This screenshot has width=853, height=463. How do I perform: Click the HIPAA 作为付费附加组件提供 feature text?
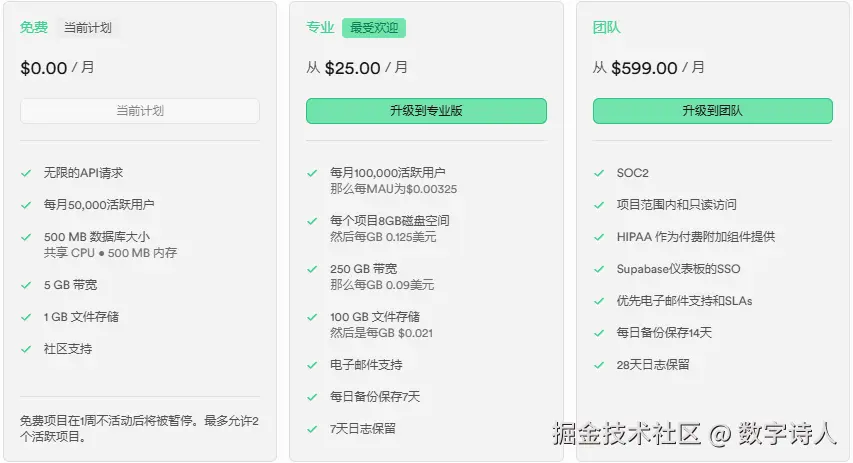(696, 237)
